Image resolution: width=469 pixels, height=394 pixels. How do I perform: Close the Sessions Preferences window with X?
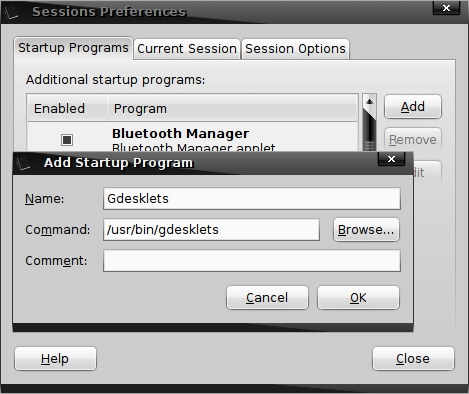point(446,8)
